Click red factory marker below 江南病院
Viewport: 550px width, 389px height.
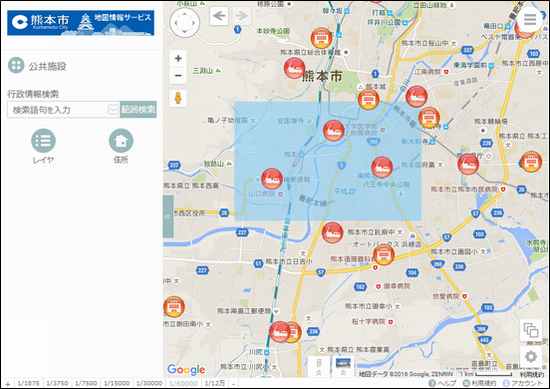click(x=416, y=96)
